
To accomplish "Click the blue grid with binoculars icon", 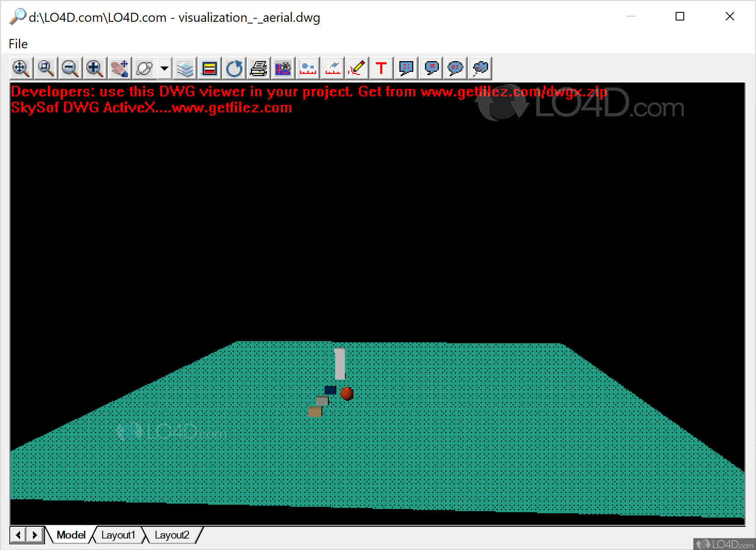I will click(283, 68).
